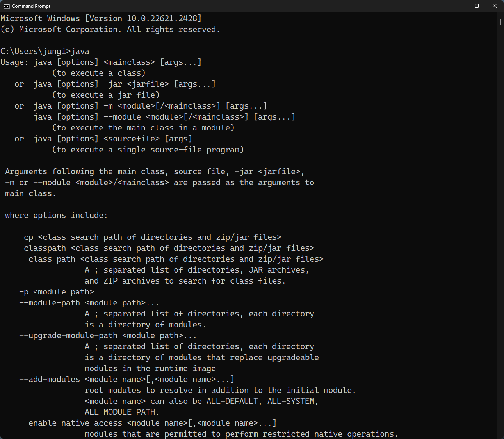Click the "Command Prompt" window title text
The image size is (504, 439).
coord(31,6)
